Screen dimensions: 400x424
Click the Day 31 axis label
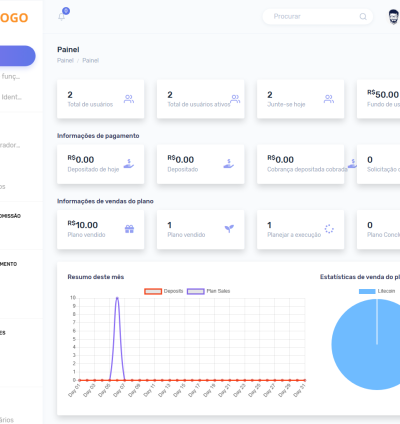click(x=299, y=390)
